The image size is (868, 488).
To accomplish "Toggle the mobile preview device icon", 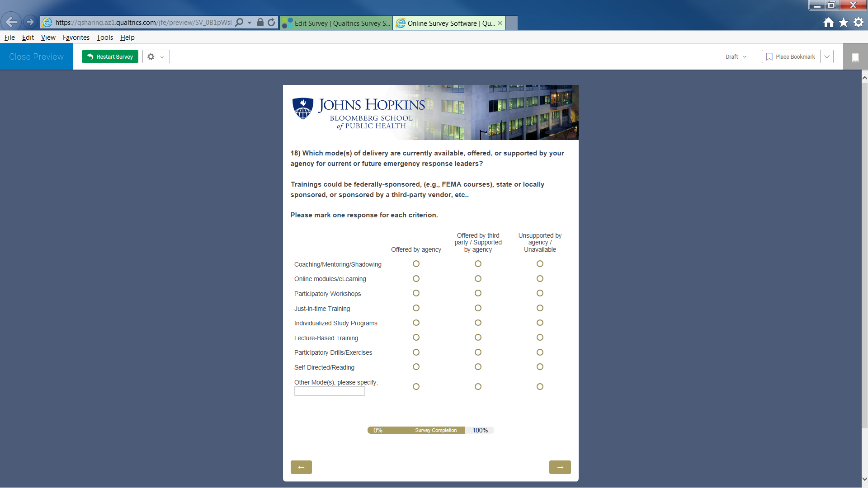I will pyautogui.click(x=855, y=57).
